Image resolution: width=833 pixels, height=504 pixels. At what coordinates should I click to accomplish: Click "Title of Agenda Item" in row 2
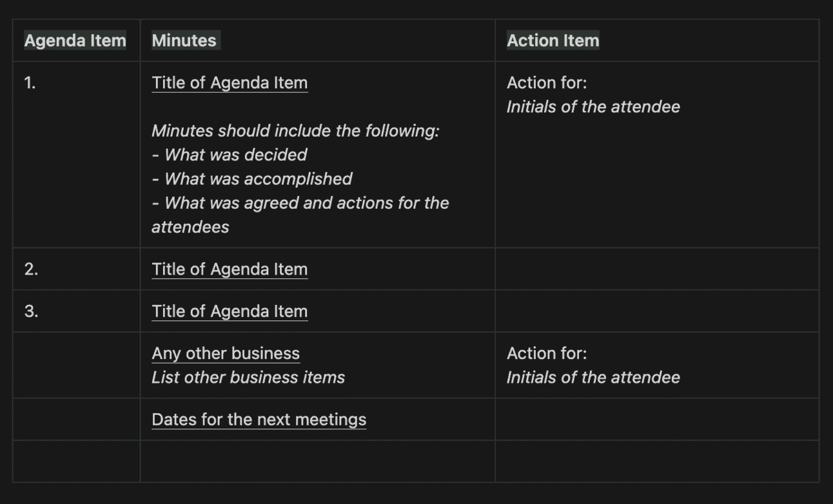(x=230, y=269)
